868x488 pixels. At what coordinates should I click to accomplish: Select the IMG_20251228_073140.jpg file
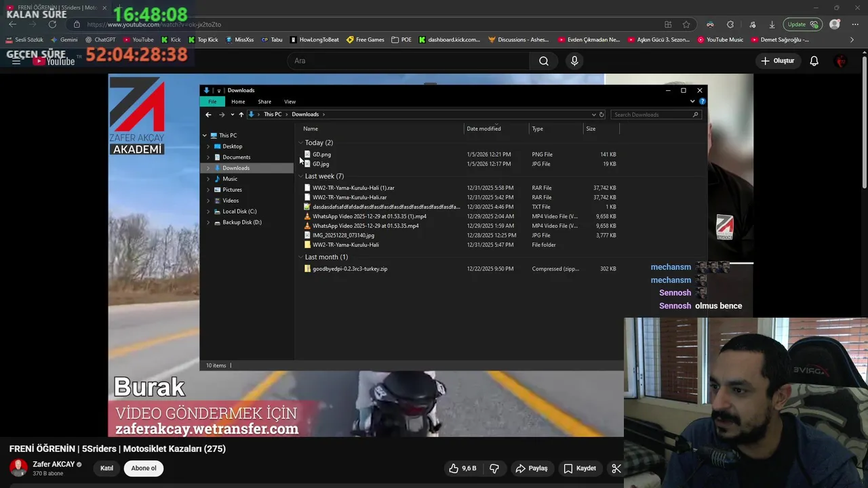coord(343,235)
